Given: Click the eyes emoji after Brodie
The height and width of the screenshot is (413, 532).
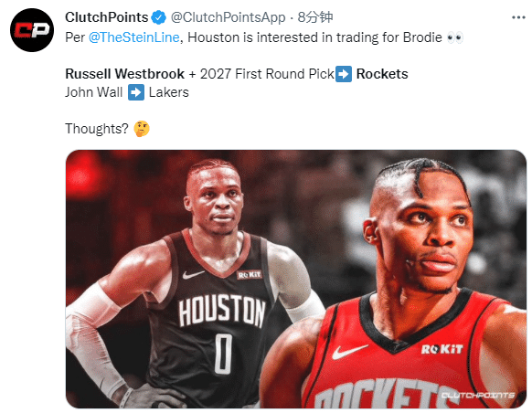Looking at the screenshot, I should point(454,37).
